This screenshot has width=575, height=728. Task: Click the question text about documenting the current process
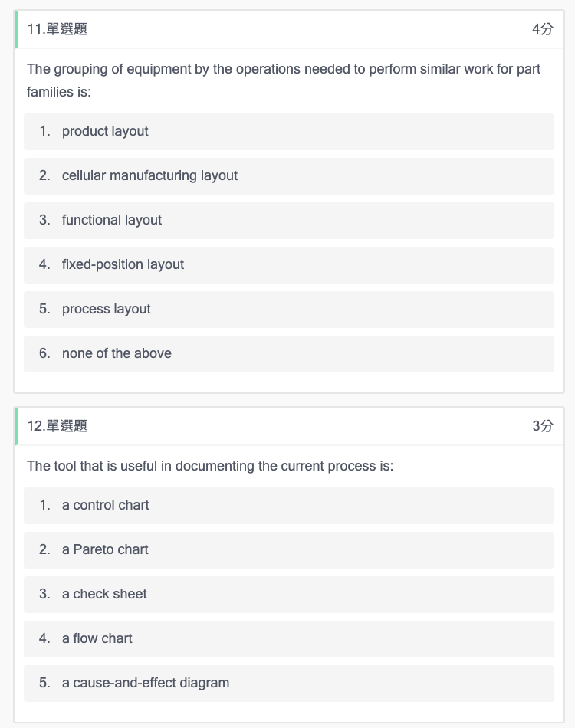tap(210, 466)
